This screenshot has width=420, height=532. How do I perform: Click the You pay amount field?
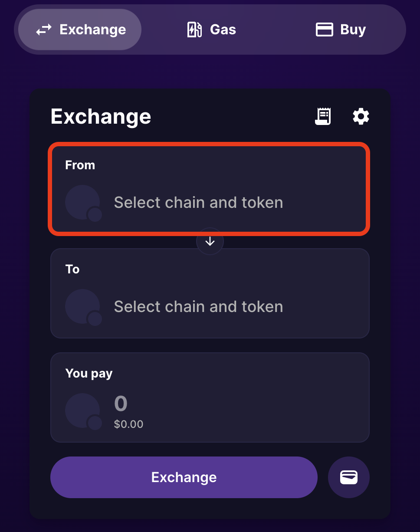(x=121, y=404)
